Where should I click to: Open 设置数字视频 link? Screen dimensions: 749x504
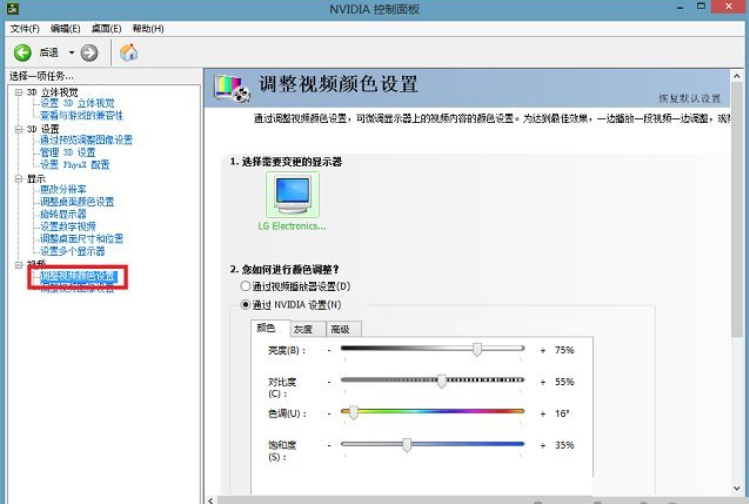(x=68, y=226)
